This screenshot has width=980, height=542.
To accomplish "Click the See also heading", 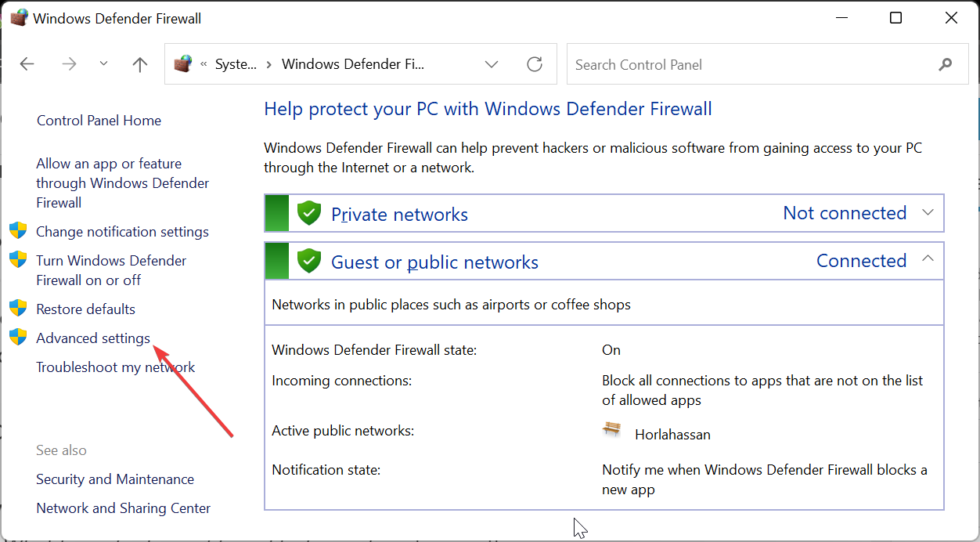I will [61, 450].
